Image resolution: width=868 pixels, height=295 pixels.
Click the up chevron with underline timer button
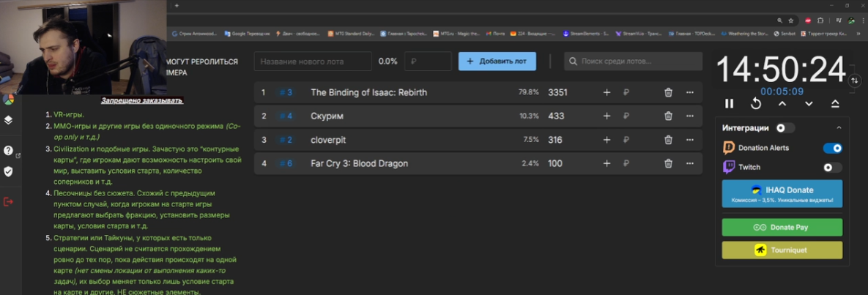[x=835, y=103]
